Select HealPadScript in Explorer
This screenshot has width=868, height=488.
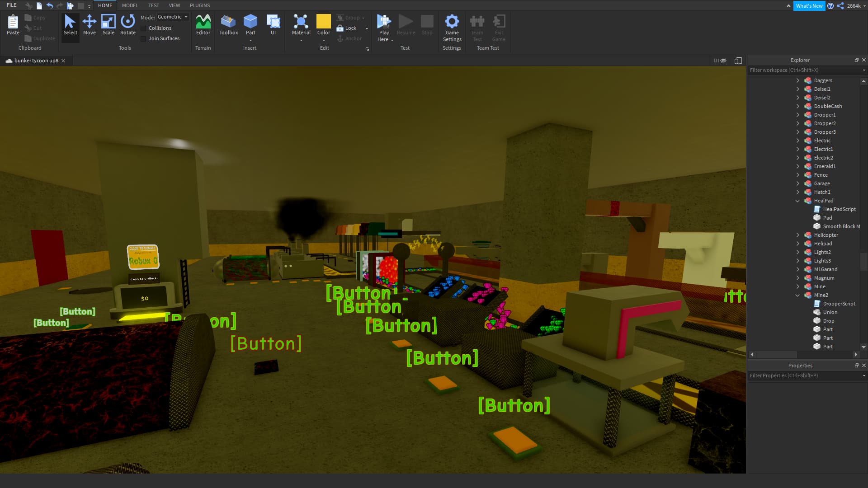click(839, 209)
